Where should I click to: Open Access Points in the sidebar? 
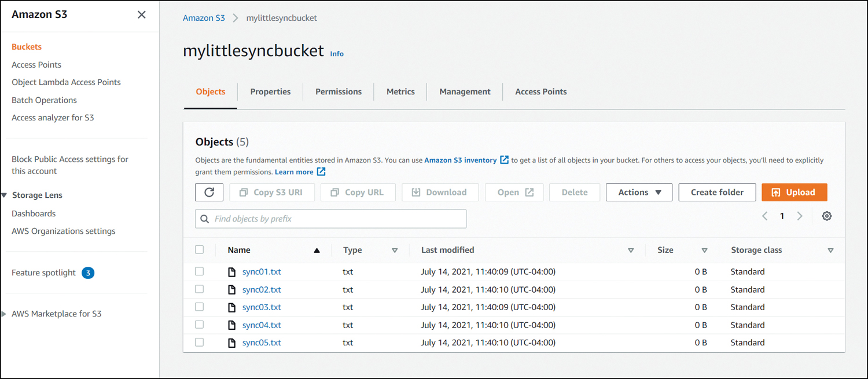pos(36,65)
